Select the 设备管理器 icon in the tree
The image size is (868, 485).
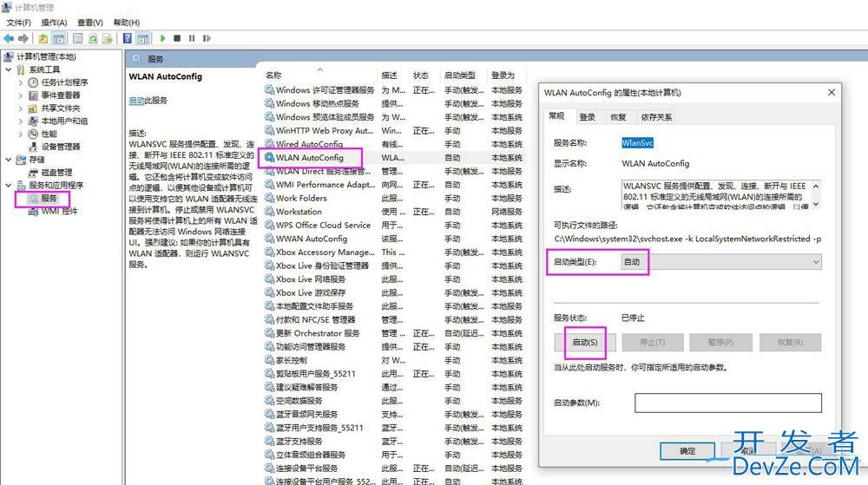(x=33, y=147)
